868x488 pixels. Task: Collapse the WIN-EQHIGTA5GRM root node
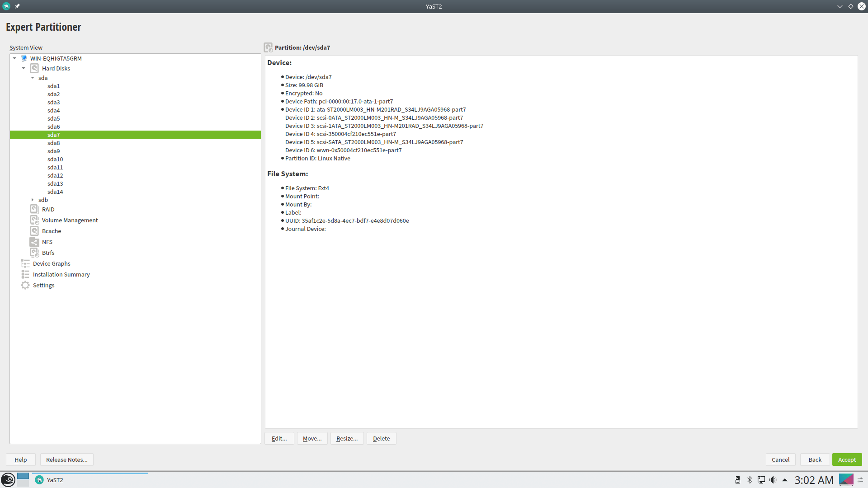click(x=14, y=58)
